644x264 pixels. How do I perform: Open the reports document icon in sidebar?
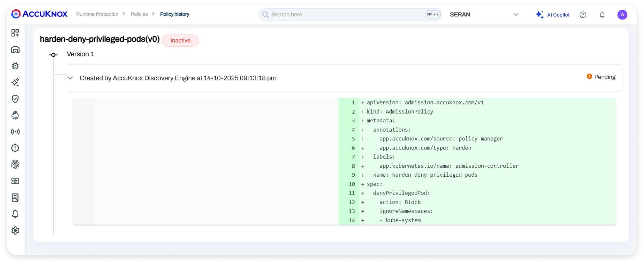point(15,197)
